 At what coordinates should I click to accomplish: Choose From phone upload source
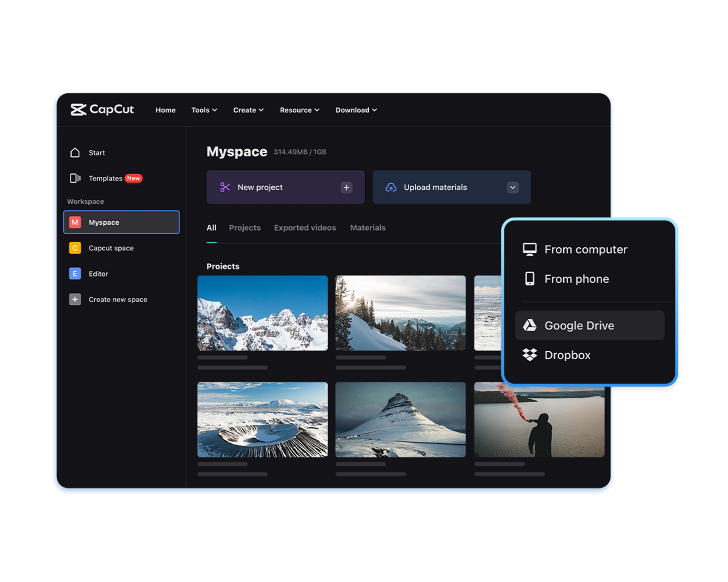coord(576,278)
